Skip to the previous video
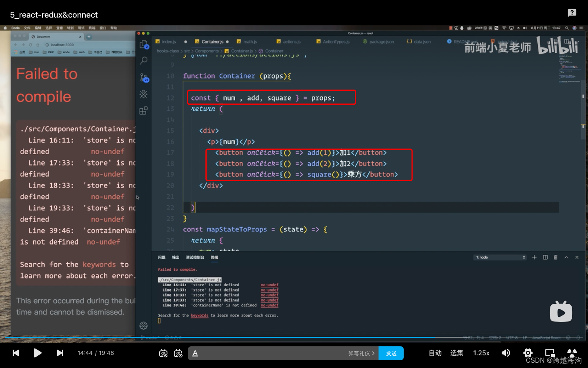Viewport: 588px width, 368px height. 16,353
